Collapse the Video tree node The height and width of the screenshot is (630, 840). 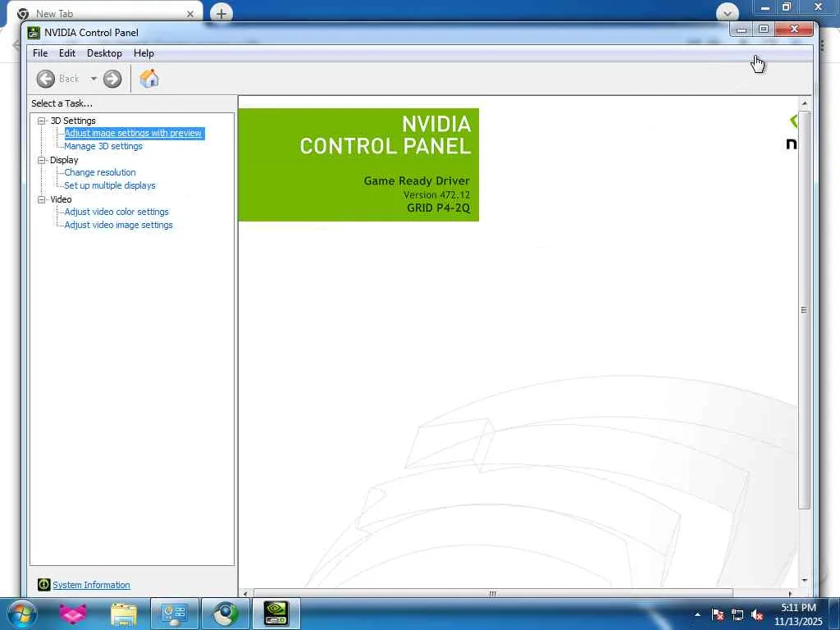(42, 200)
